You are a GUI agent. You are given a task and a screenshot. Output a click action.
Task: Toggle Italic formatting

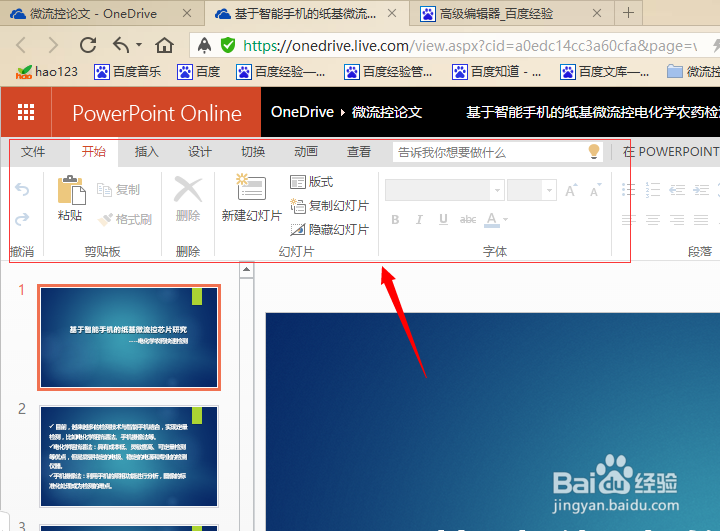(419, 220)
